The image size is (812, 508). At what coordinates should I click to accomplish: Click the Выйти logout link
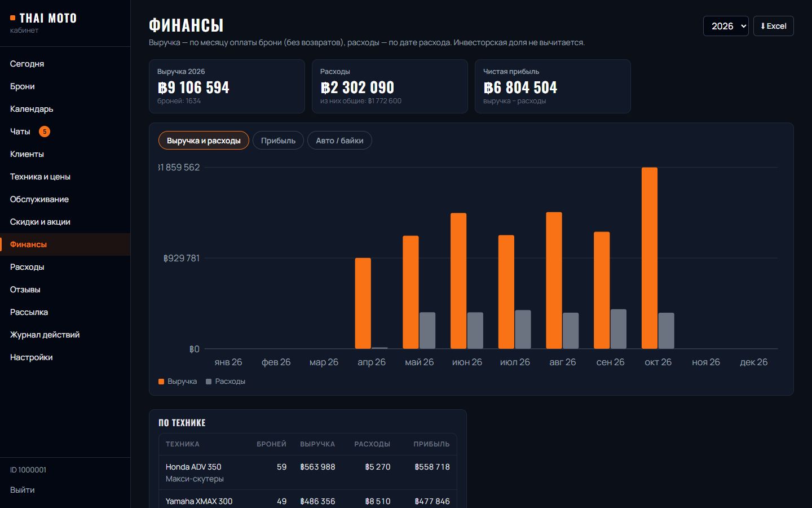(23, 490)
